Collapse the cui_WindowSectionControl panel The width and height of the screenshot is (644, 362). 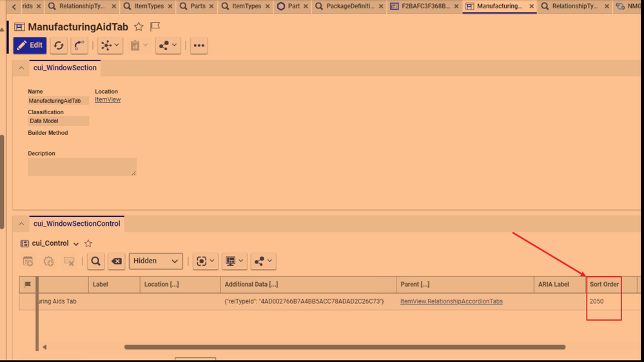coord(21,224)
